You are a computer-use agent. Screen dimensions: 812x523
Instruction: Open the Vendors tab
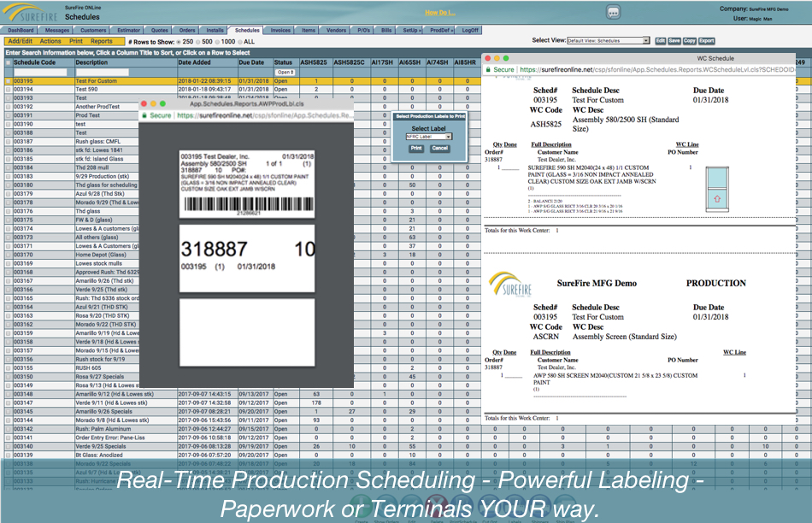(336, 31)
